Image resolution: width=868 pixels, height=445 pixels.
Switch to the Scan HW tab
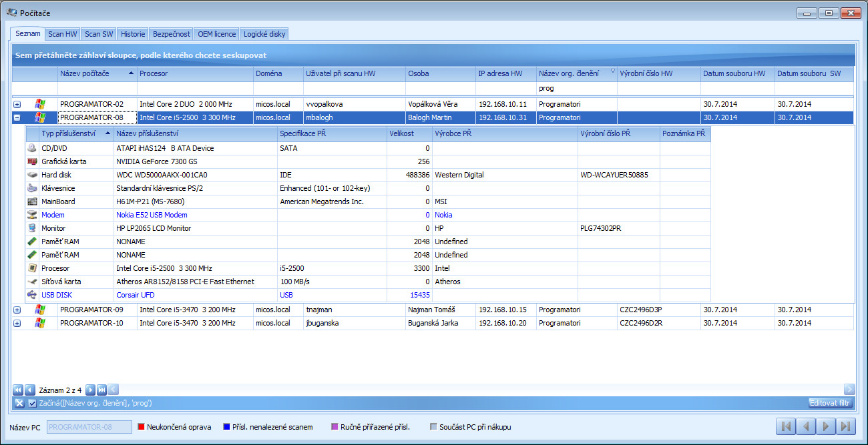tap(63, 34)
